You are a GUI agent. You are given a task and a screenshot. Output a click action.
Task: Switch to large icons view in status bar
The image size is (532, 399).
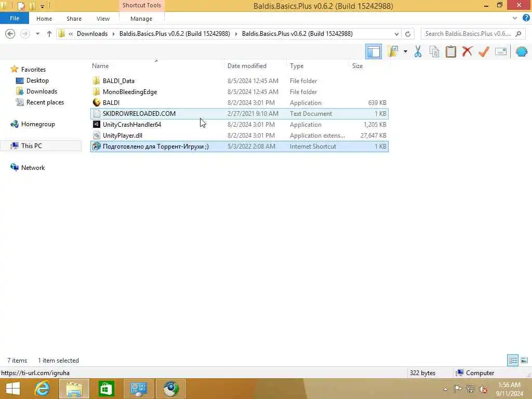pos(524,361)
